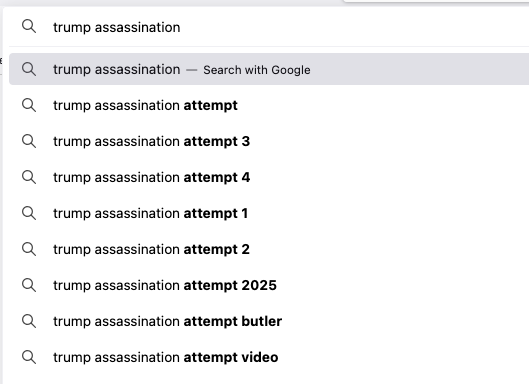Click magnifier icon beside 'Search with Google'
This screenshot has width=529, height=384.
click(29, 69)
